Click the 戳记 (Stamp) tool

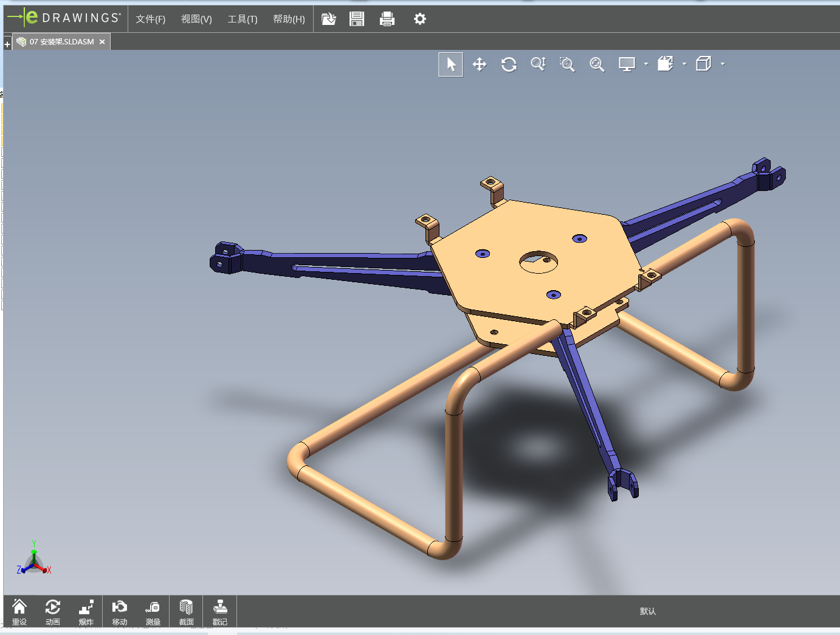[219, 612]
